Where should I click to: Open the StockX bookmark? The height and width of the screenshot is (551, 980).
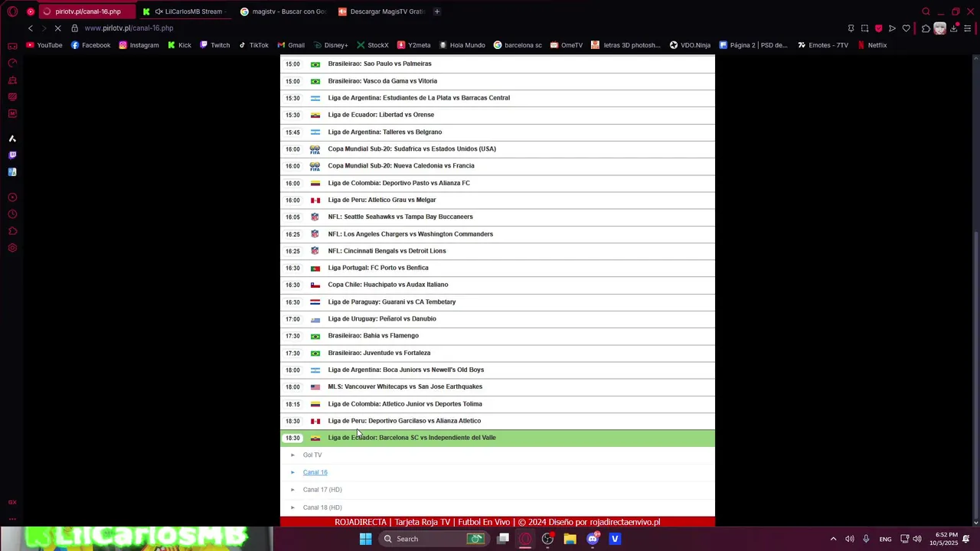coord(372,45)
